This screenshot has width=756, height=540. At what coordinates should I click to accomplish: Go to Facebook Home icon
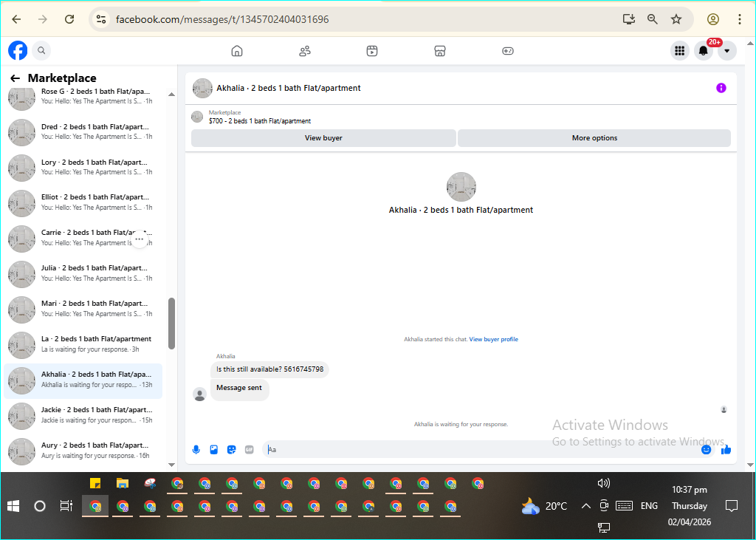click(x=237, y=51)
